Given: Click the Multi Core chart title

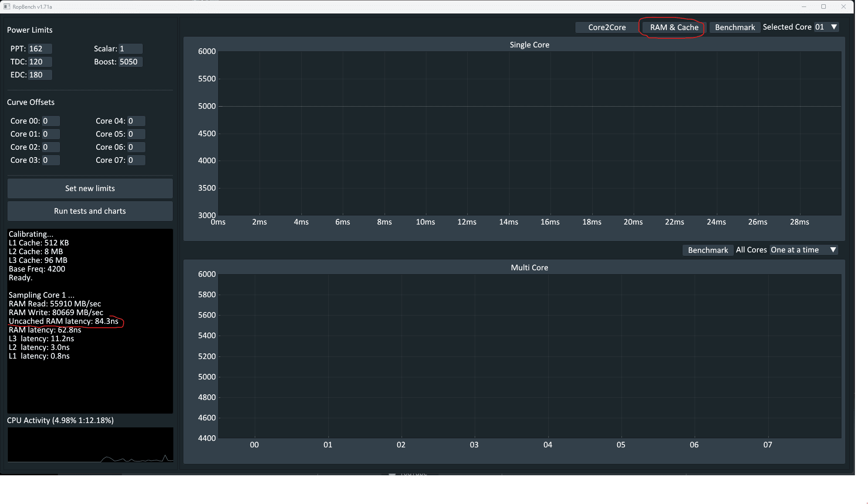Looking at the screenshot, I should point(529,268).
